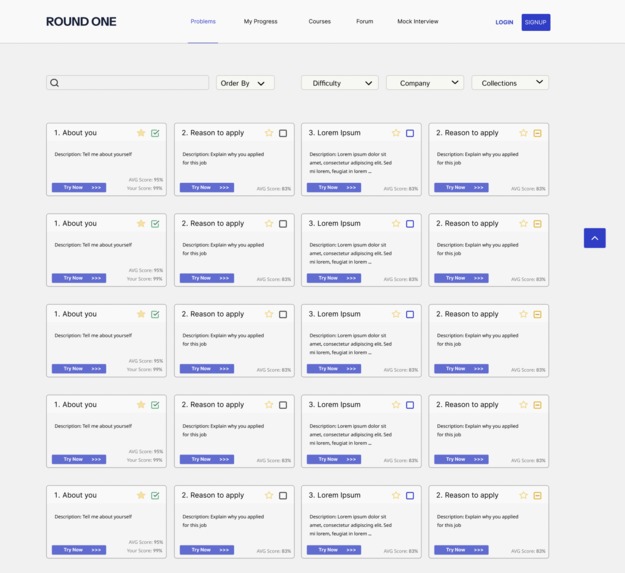Star third-row 'Reason to apply' card with yellow minus box
The image size is (625, 573).
pos(523,314)
